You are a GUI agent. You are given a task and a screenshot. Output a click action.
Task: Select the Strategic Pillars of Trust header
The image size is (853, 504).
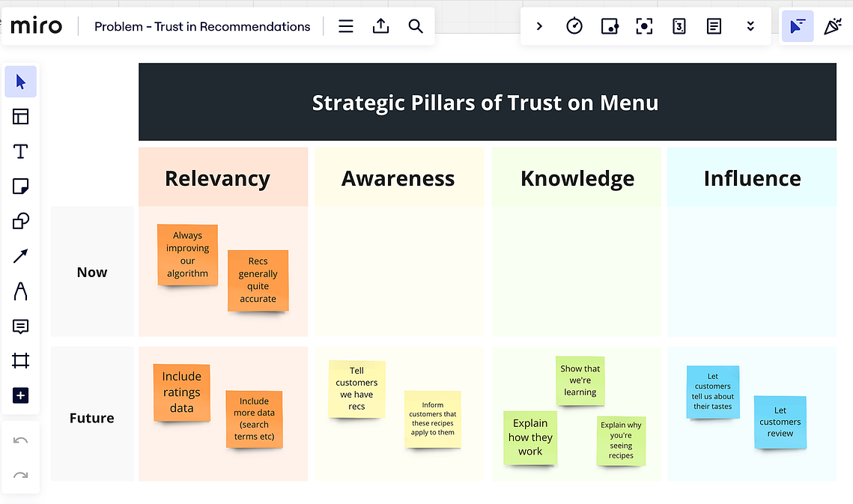pos(487,102)
